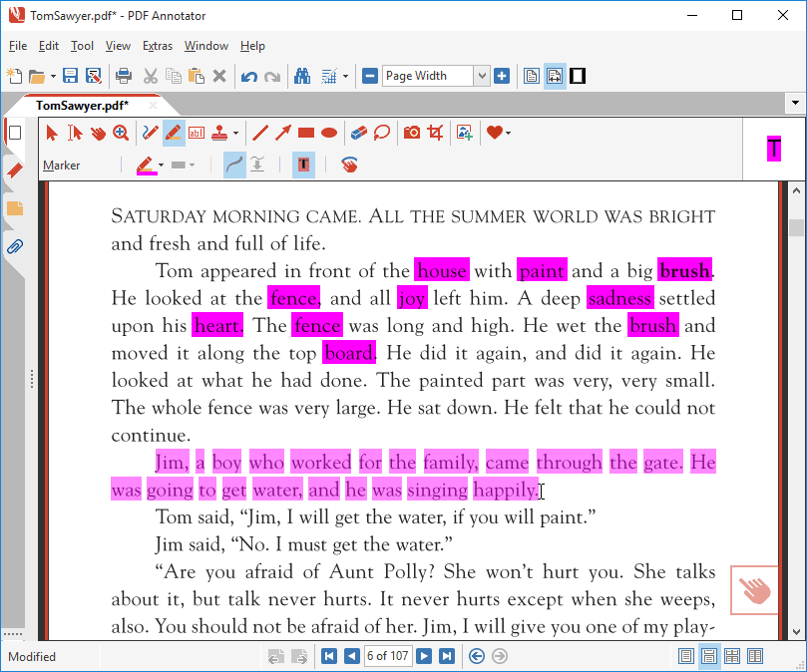Select the Line tool
The width and height of the screenshot is (807, 672).
[260, 133]
